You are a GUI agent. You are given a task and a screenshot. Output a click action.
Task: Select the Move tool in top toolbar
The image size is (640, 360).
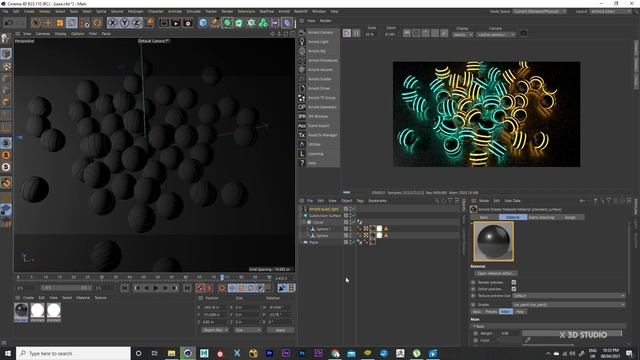click(x=48, y=23)
